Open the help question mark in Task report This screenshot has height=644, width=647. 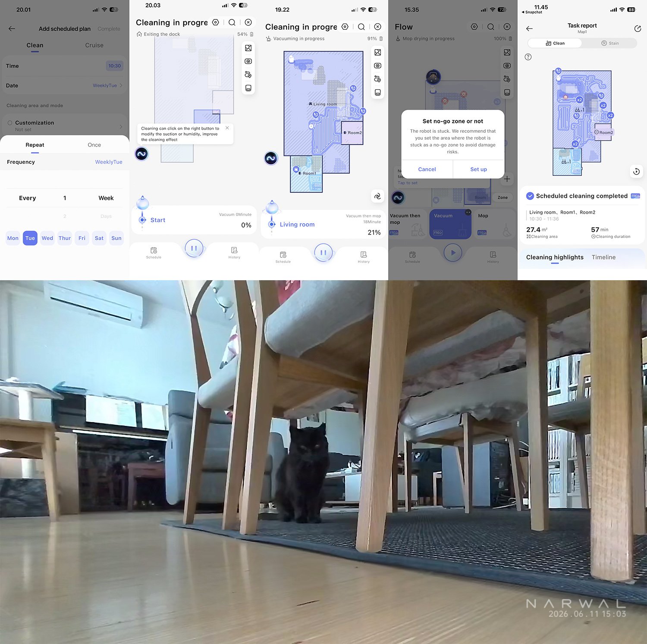[528, 57]
